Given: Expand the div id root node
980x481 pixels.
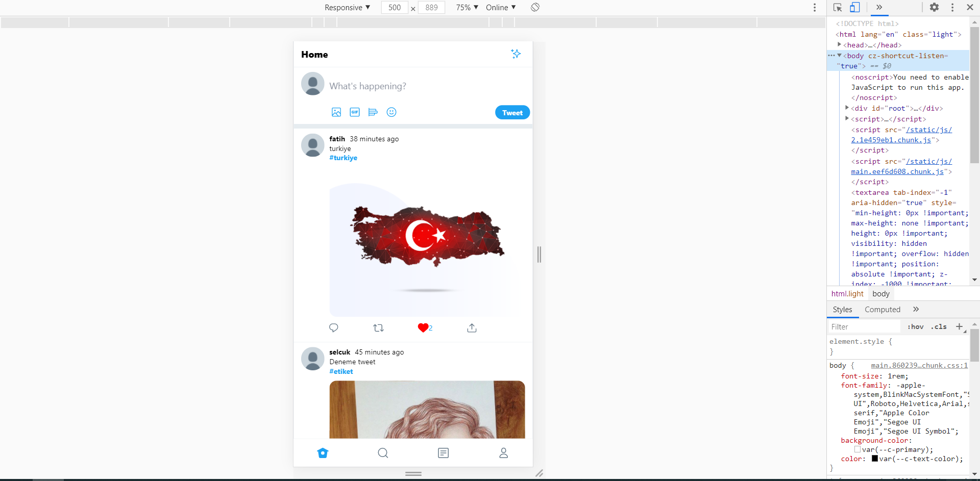Looking at the screenshot, I should 847,108.
